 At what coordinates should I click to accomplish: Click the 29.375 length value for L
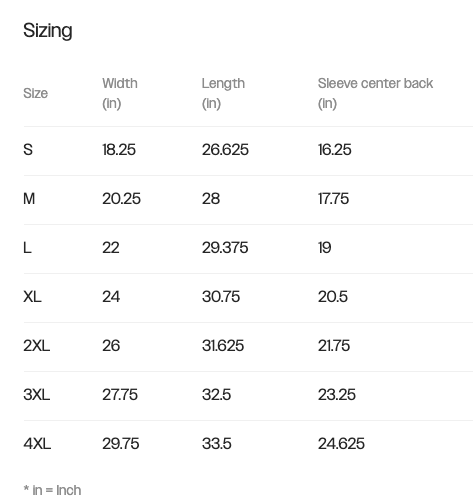tap(225, 248)
